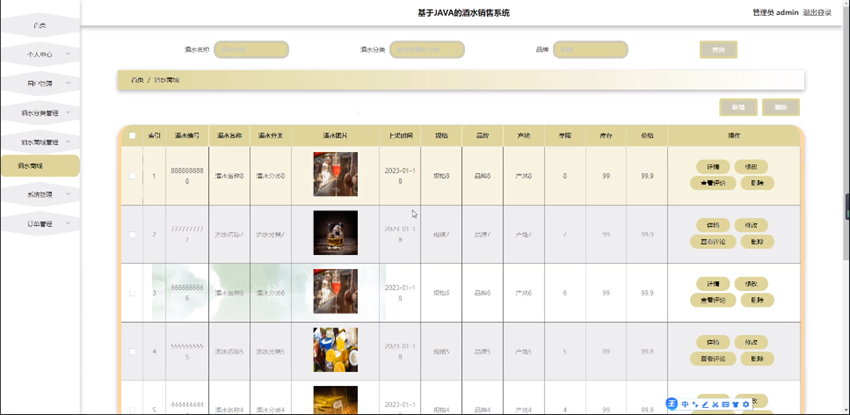Open the soft keyboard icon on the IME toolbar
850x415 pixels.
pos(725,404)
